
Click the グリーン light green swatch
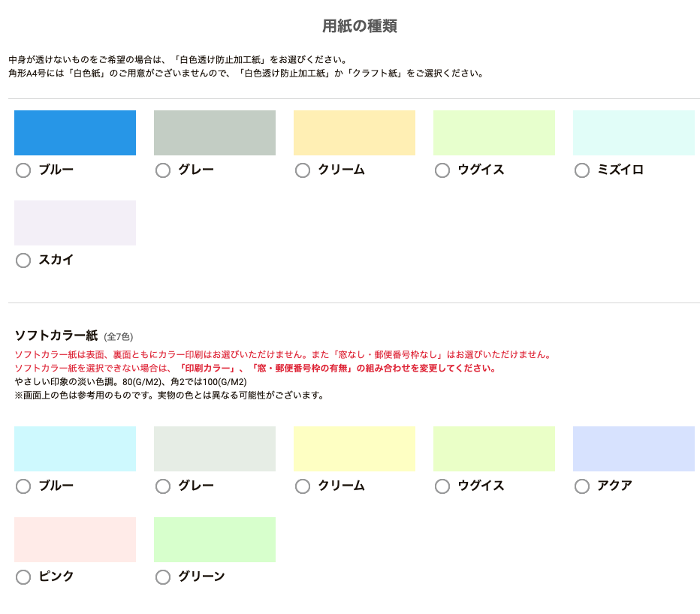[x=215, y=540]
